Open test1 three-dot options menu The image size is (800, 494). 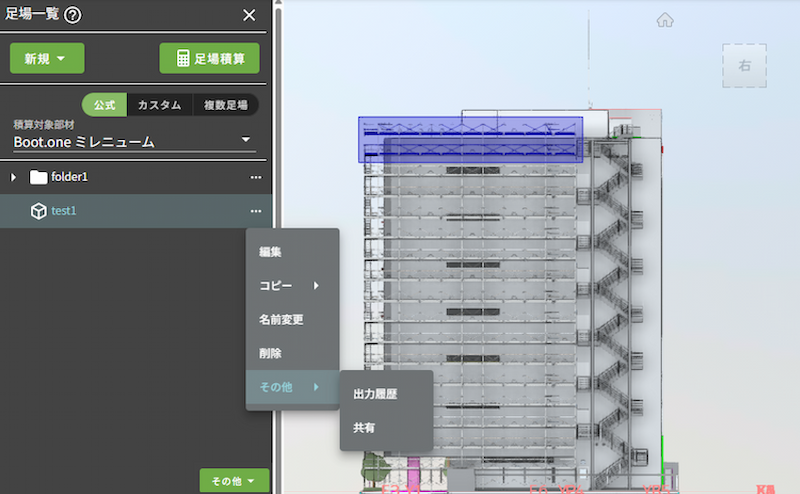coord(256,211)
